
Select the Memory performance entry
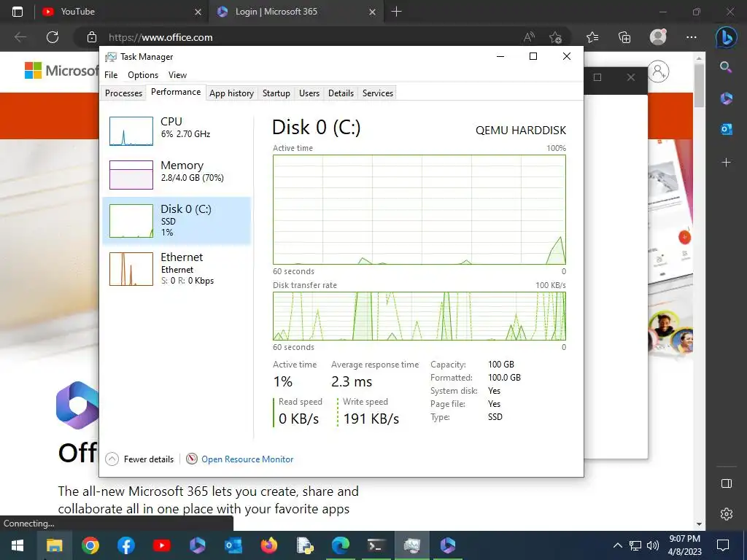[x=177, y=174]
